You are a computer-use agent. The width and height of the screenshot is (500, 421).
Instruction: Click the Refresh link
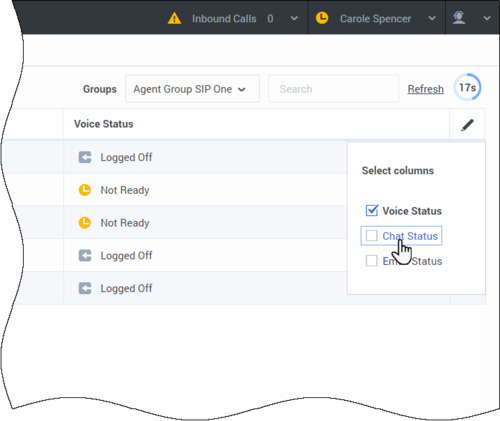point(426,89)
